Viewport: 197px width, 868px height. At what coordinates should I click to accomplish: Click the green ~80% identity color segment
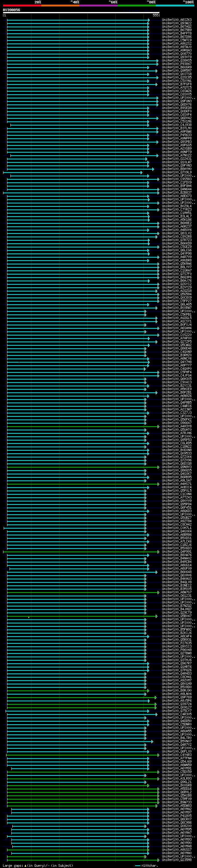click(x=137, y=6)
